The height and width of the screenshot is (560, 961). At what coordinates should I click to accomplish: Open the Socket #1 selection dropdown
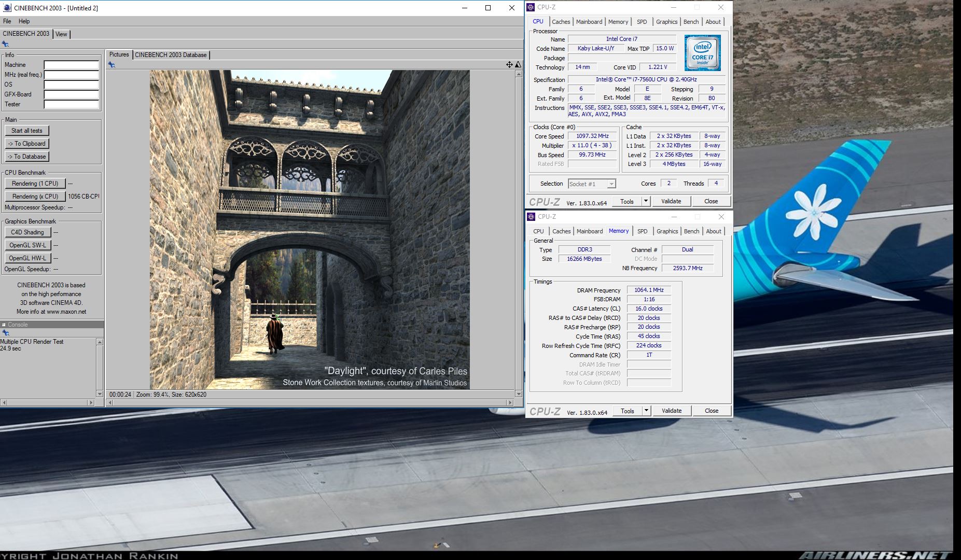click(592, 184)
